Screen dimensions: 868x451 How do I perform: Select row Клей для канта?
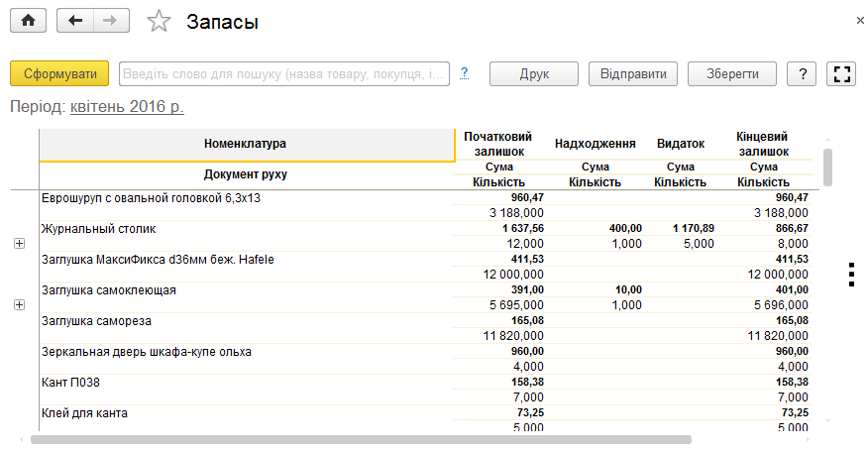(x=84, y=413)
